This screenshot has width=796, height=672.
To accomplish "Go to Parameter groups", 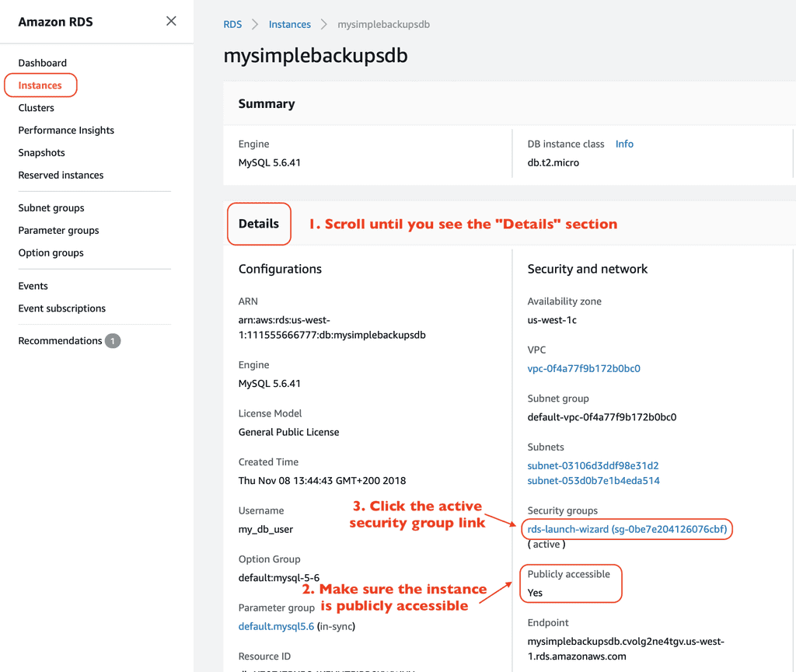I will pyautogui.click(x=58, y=231).
